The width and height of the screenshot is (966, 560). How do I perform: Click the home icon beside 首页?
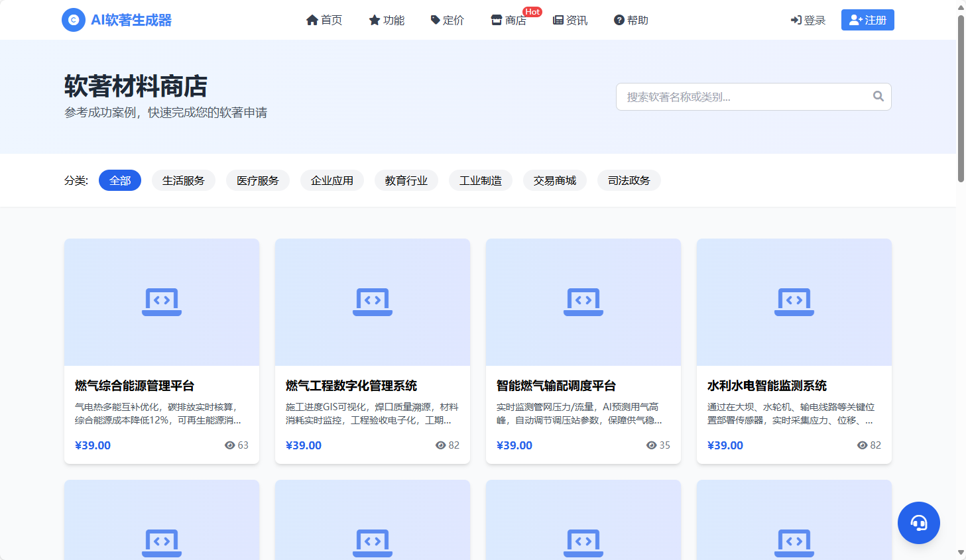[x=312, y=21]
